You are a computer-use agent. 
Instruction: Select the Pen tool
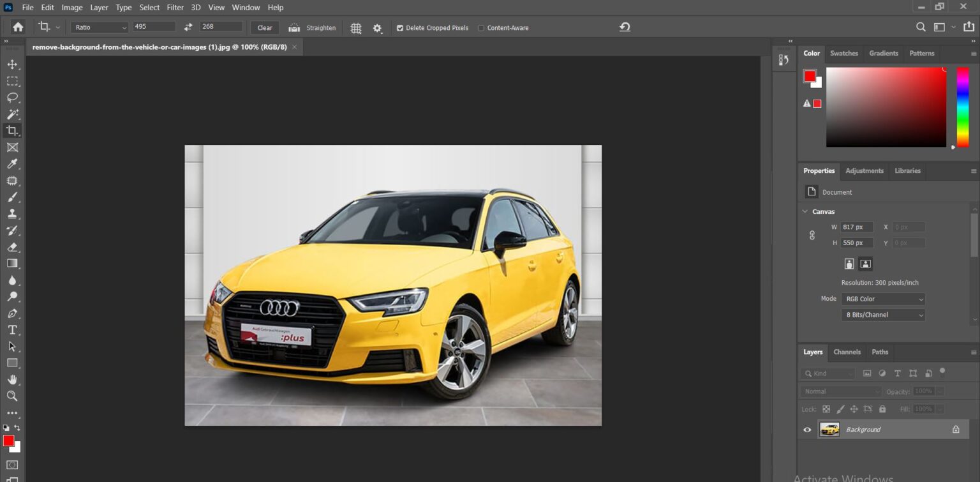pos(11,313)
